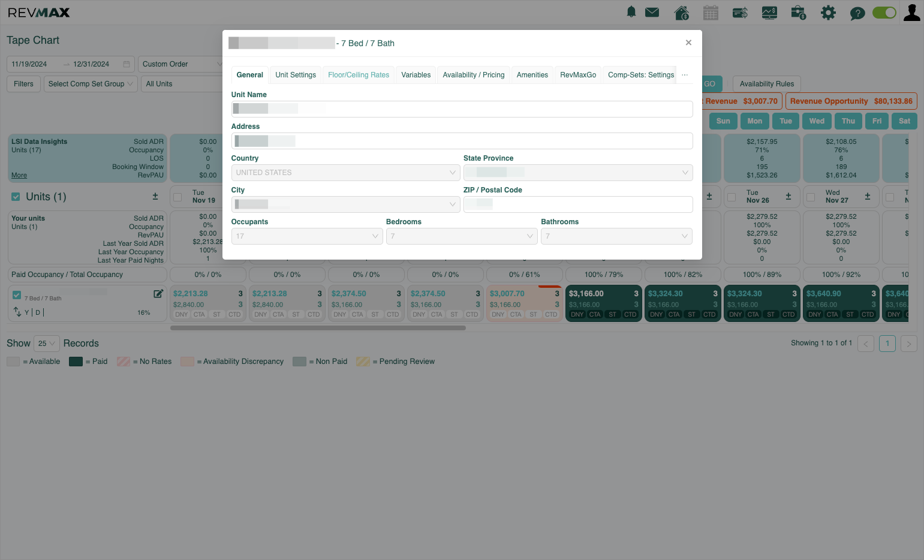
Task: Toggle the green switch in top bar
Action: 884,13
